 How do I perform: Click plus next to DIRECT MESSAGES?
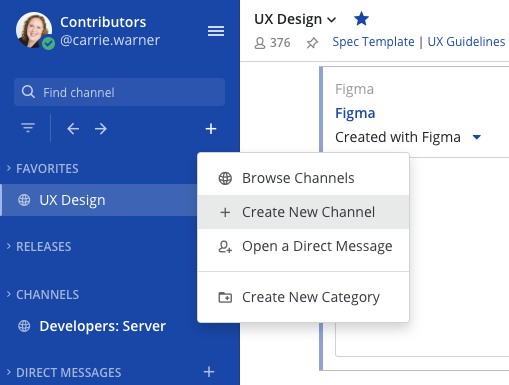209,372
